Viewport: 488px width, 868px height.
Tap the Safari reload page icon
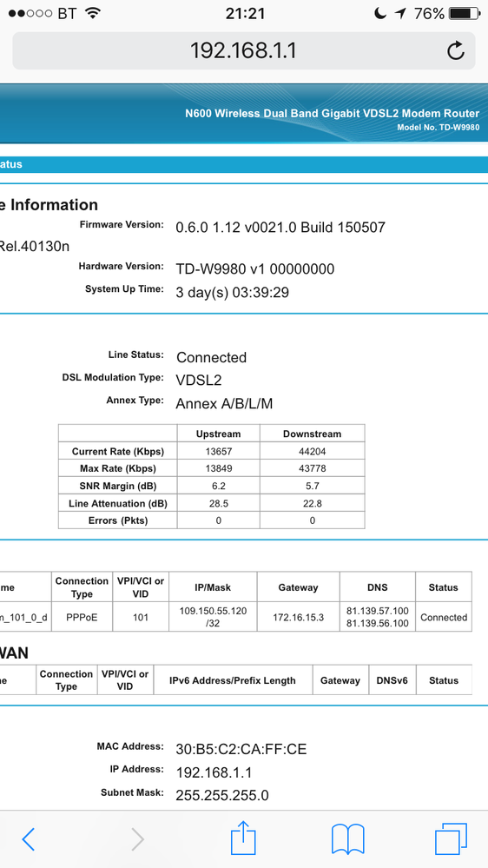click(x=455, y=51)
